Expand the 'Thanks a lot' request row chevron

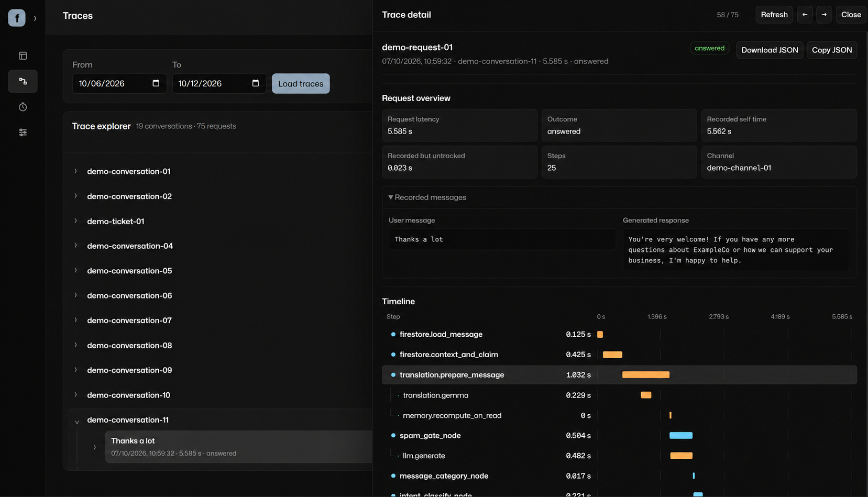click(94, 447)
